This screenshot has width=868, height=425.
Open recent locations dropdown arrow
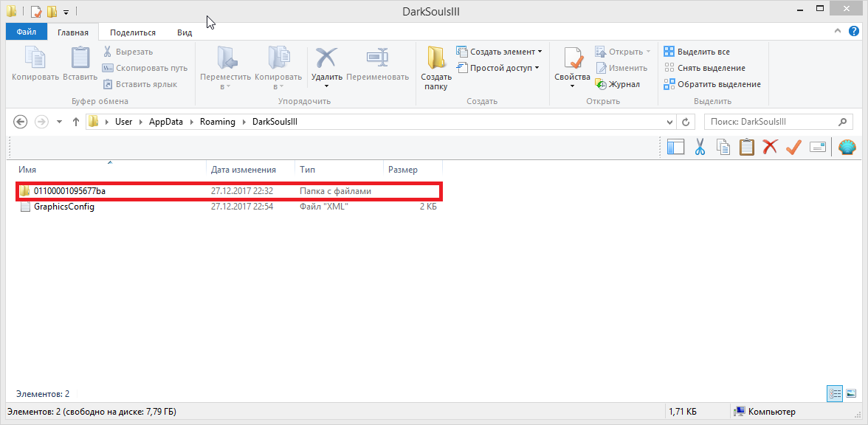coord(59,122)
